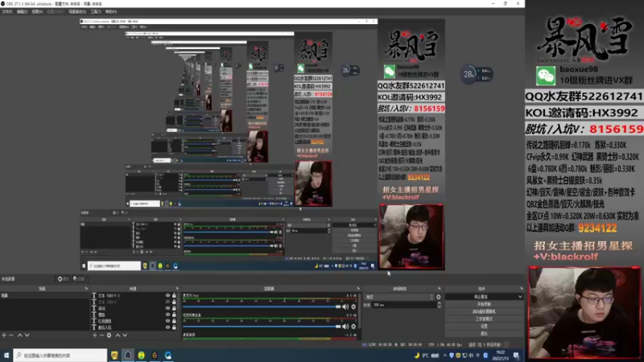Open Windows Start menu
Image resolution: width=644 pixels, height=362 pixels.
(x=6, y=356)
